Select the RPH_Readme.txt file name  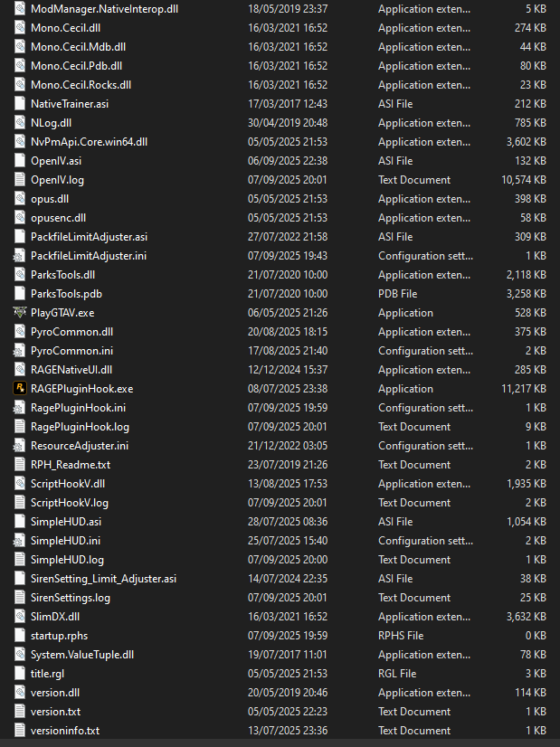(71, 465)
